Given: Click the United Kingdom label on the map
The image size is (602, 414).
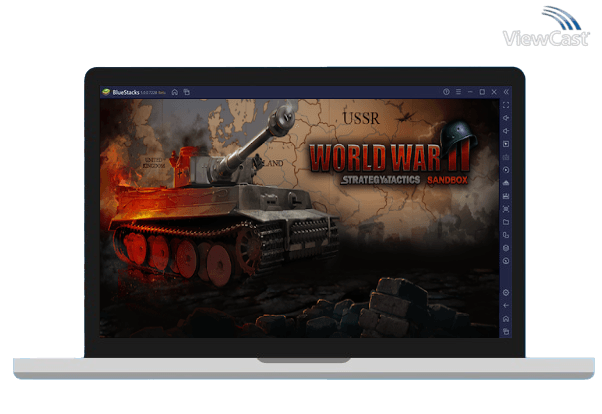Looking at the screenshot, I should pos(154,163).
